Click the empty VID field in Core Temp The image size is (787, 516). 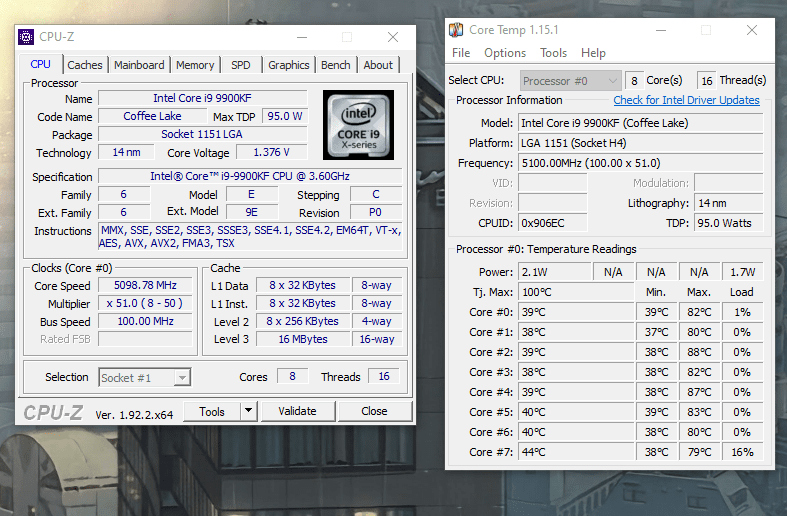553,183
